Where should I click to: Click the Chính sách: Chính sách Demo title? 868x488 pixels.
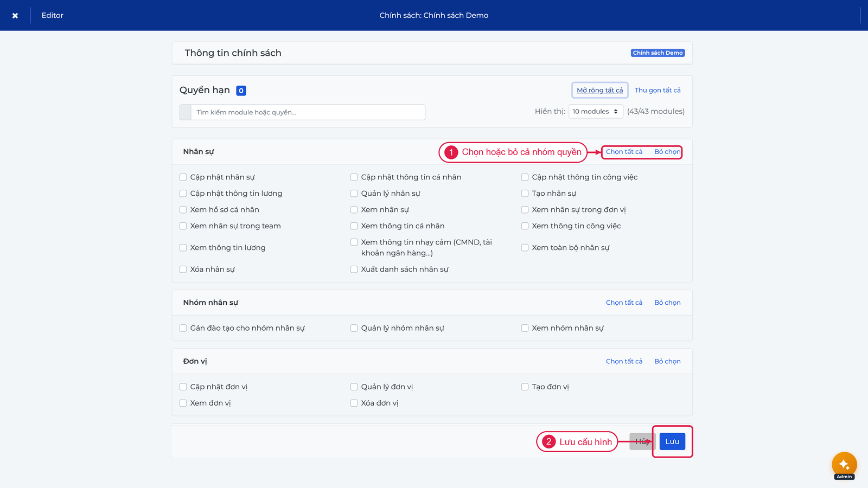[x=434, y=15]
